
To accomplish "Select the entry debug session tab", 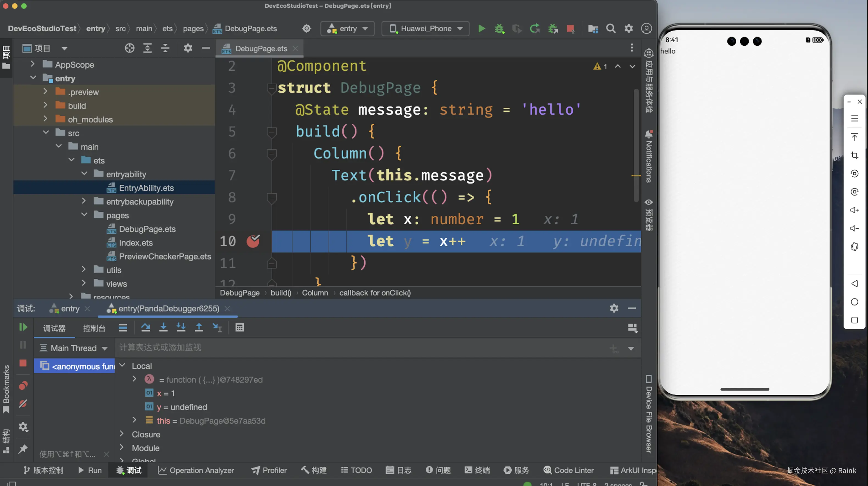I will (70, 309).
